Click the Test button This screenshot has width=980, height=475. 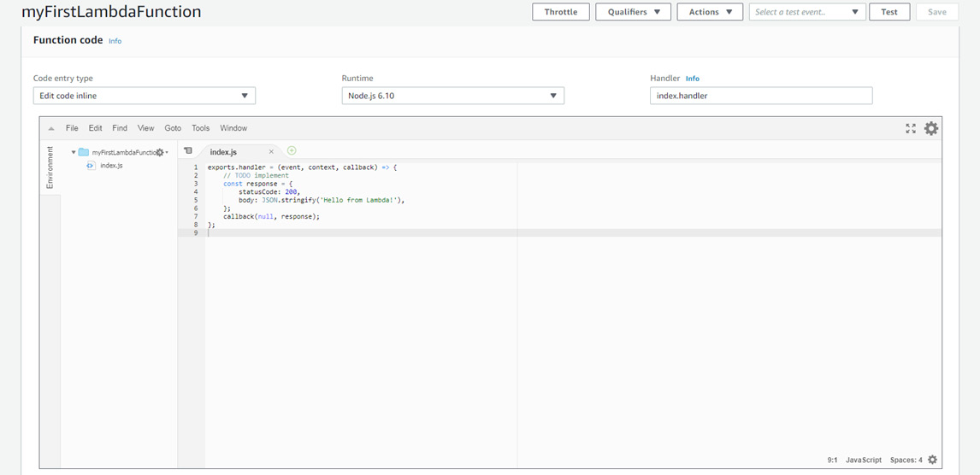click(889, 12)
